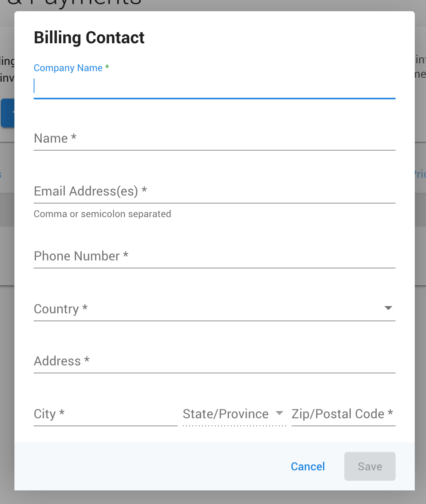Click the 'Comma or semicolon separated' hint
This screenshot has height=504, width=426.
pos(102,214)
